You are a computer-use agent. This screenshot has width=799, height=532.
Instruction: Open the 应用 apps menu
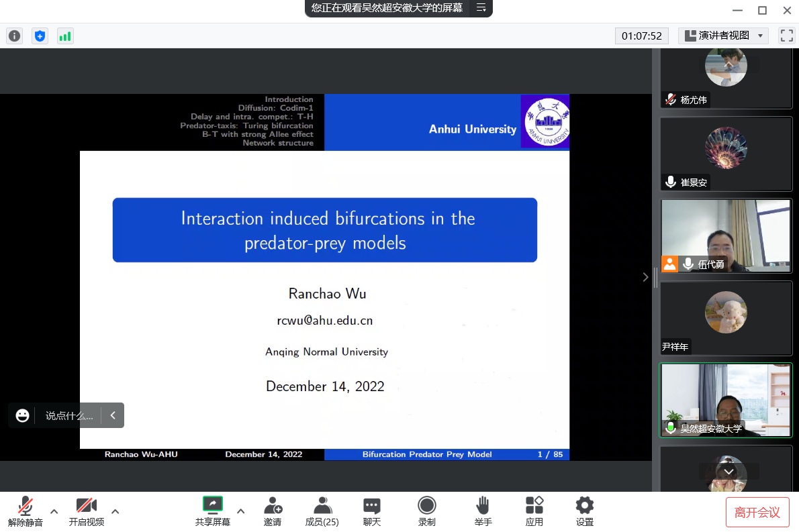point(534,511)
